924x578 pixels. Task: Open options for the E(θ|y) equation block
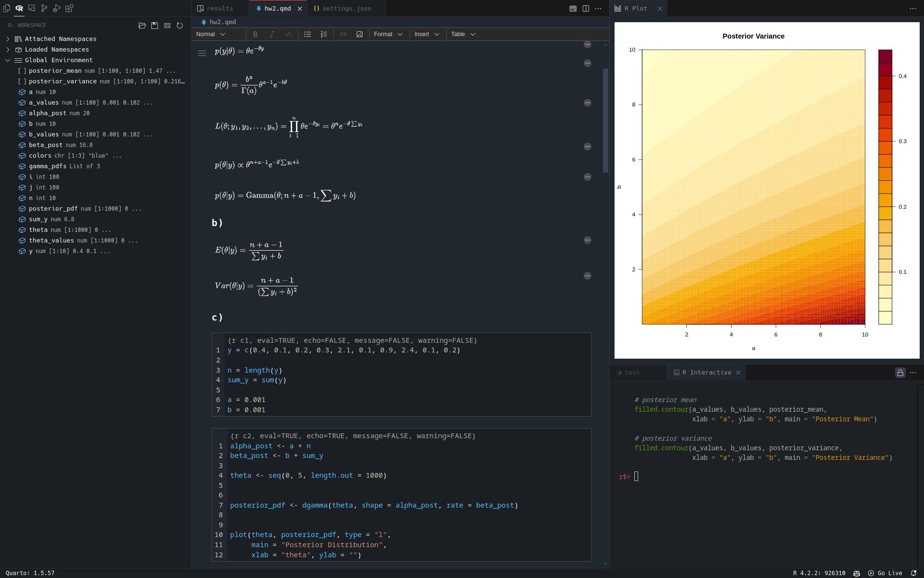click(x=588, y=240)
